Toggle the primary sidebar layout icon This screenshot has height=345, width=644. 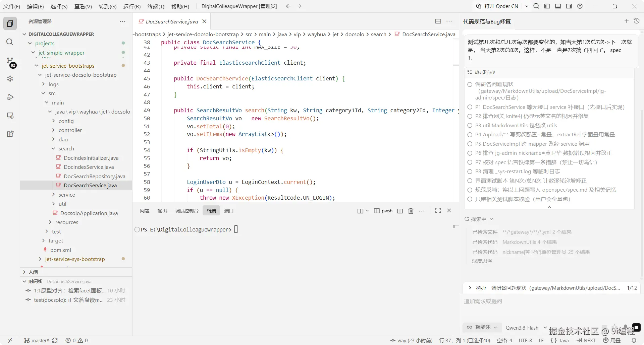pos(547,6)
